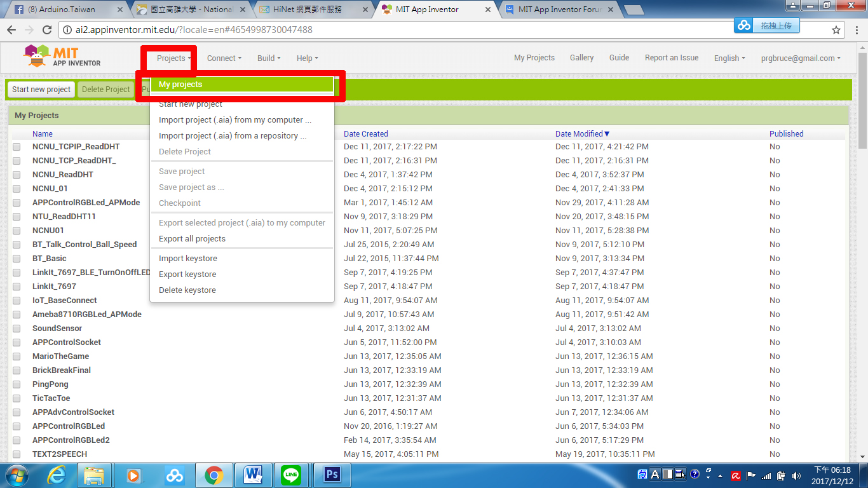This screenshot has width=868, height=488.
Task: Open Internet Explorer from taskbar
Action: pyautogui.click(x=57, y=475)
